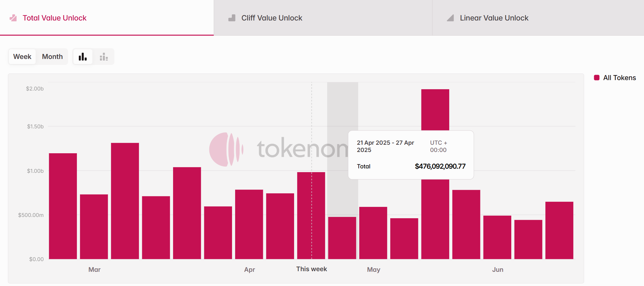Screen dimensions: 644x286
Task: Click the 21 Apr – 27 Apr week bar
Action: (x=342, y=238)
